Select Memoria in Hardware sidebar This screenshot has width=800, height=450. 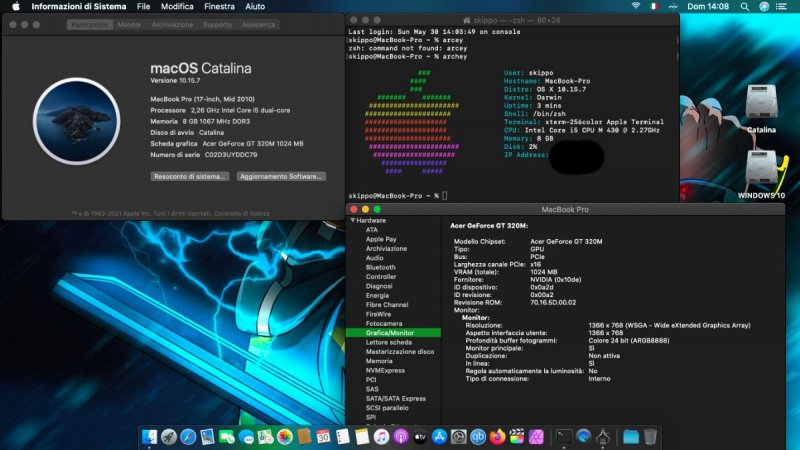(379, 361)
